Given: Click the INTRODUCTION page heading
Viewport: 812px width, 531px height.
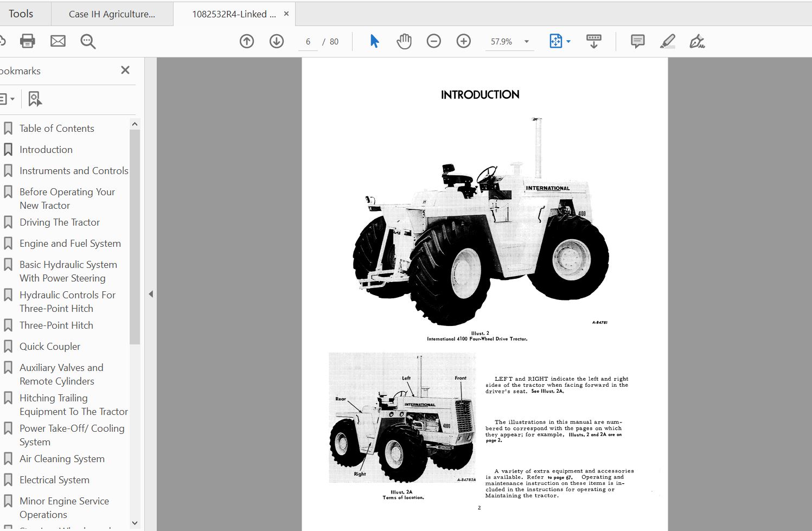Looking at the screenshot, I should coord(480,95).
